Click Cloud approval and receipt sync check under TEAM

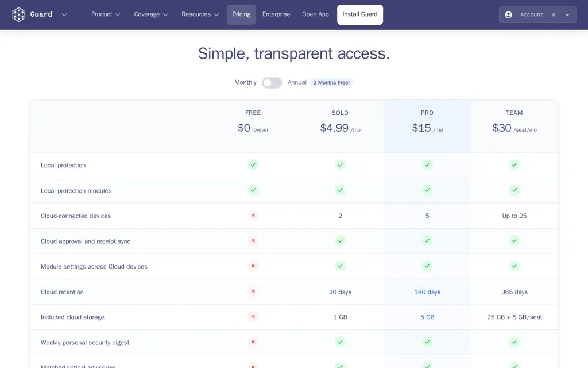pyautogui.click(x=514, y=241)
